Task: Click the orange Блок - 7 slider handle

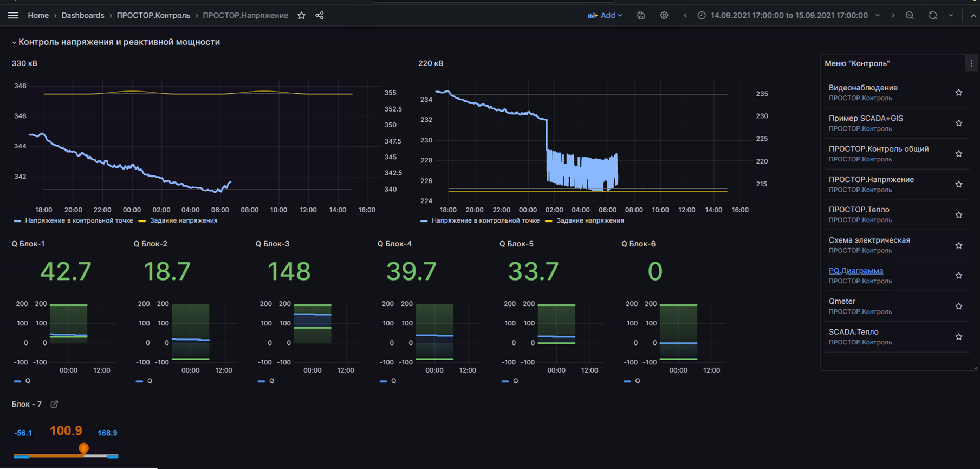Action: pyautogui.click(x=83, y=448)
